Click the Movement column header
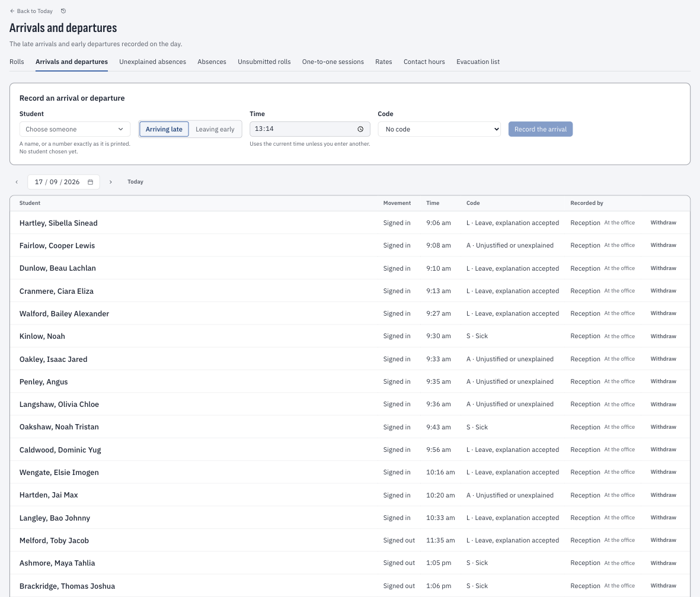Screen dimensions: 700x597 point(397,203)
